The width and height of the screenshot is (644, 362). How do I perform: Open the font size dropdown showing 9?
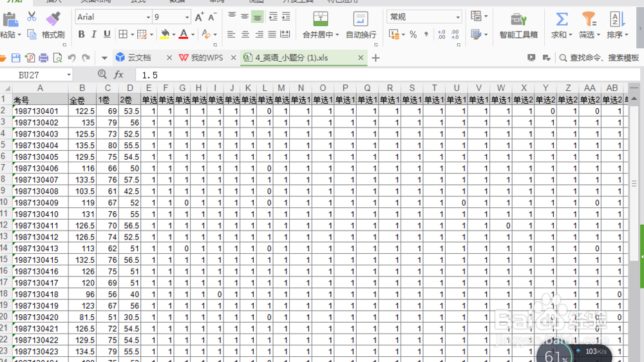[x=187, y=17]
